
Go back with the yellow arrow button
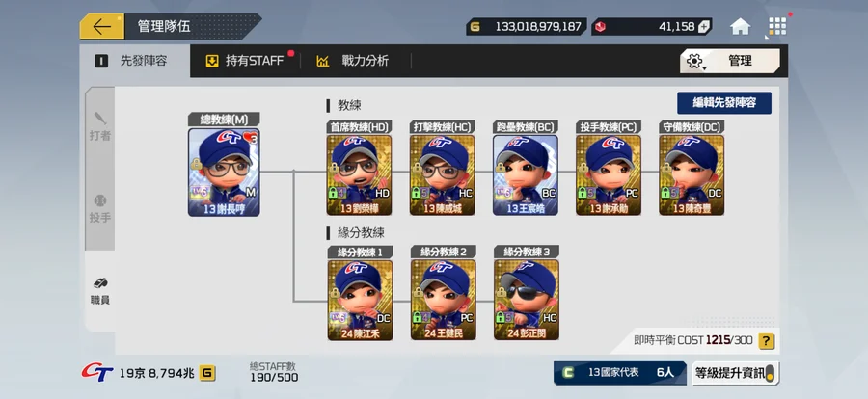[x=102, y=27]
